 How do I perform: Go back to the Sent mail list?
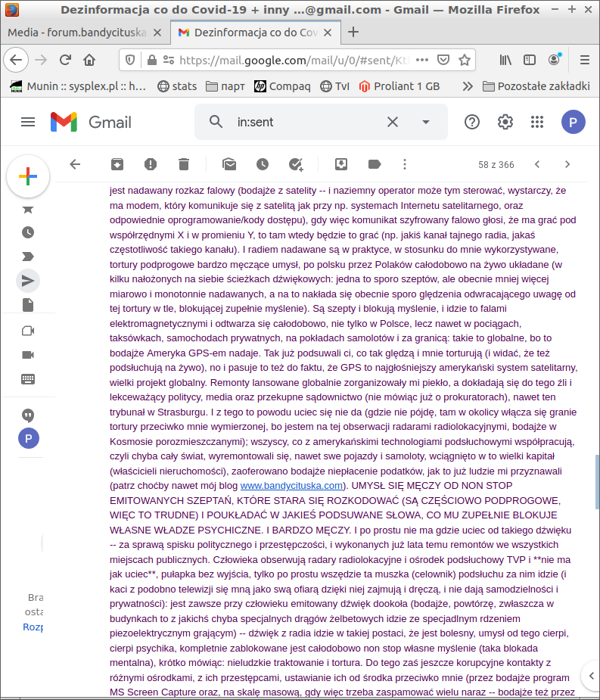coord(74,164)
